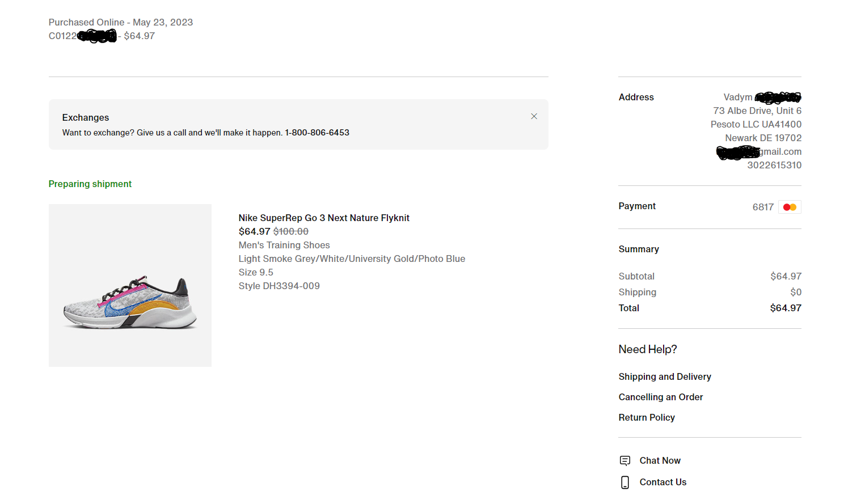Click the Need Help? heading
This screenshot has width=844, height=504.
(648, 349)
